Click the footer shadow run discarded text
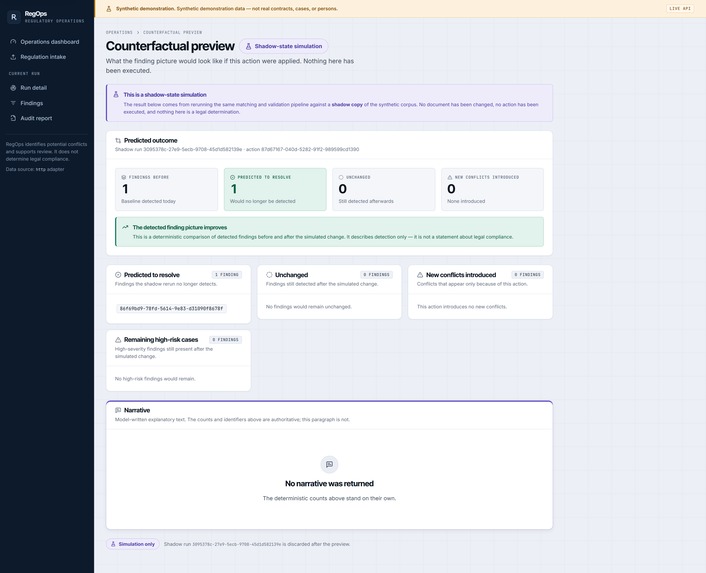The image size is (706, 573). (x=257, y=544)
